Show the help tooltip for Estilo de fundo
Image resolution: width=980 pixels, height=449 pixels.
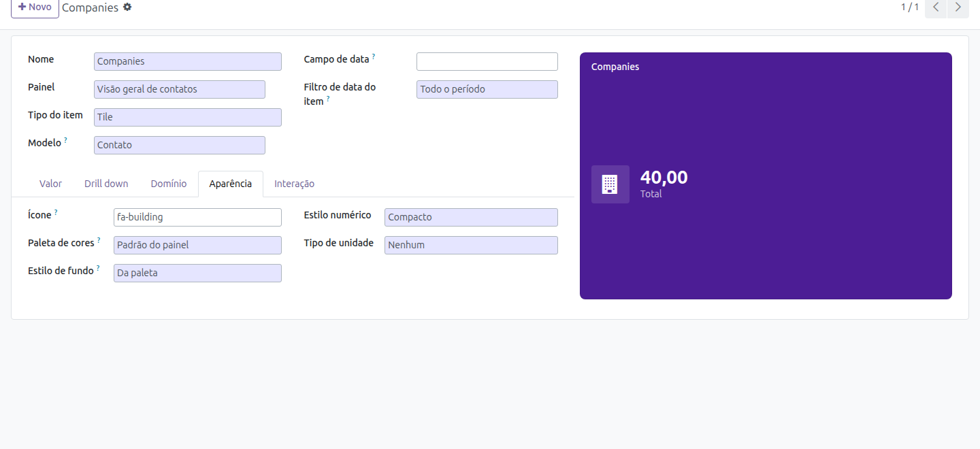click(98, 268)
